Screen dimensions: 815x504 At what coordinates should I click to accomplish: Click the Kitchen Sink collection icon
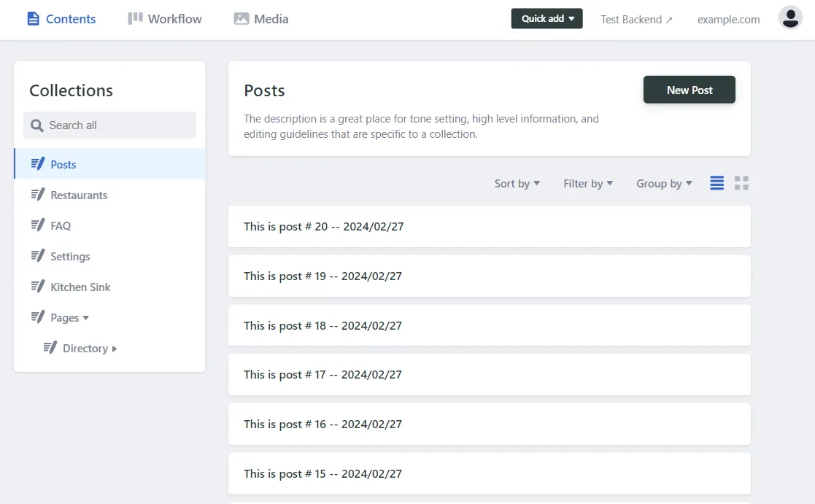click(x=37, y=286)
